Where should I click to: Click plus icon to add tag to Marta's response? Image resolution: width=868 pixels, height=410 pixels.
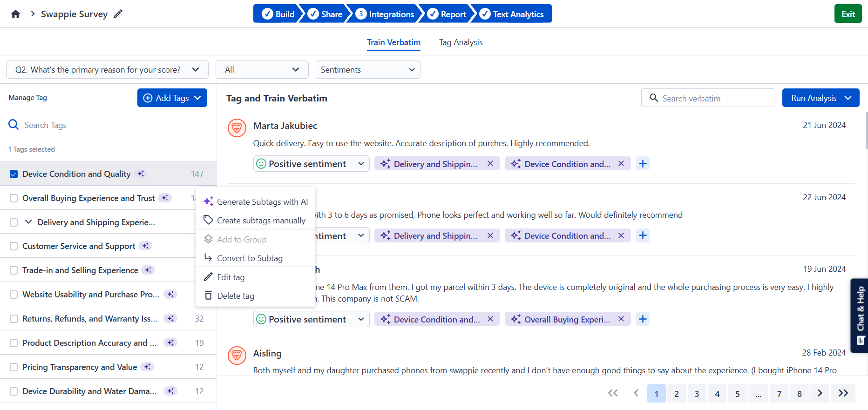[x=643, y=164]
